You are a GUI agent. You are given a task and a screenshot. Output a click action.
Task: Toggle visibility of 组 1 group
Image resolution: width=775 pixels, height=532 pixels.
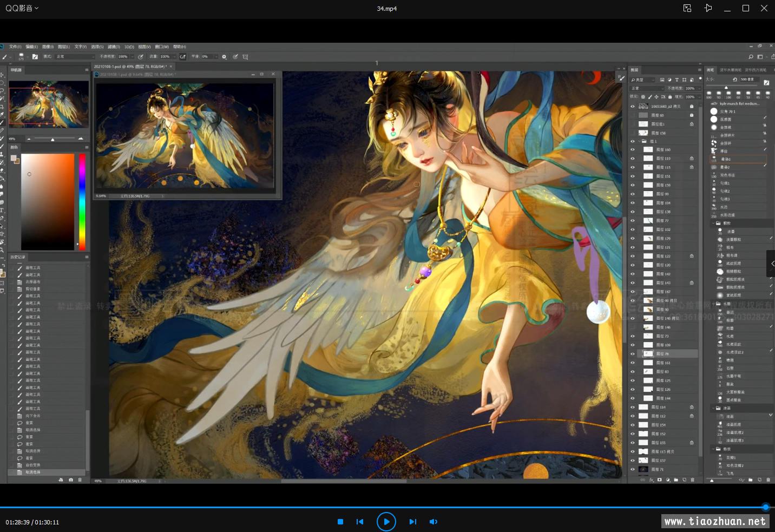coord(632,141)
